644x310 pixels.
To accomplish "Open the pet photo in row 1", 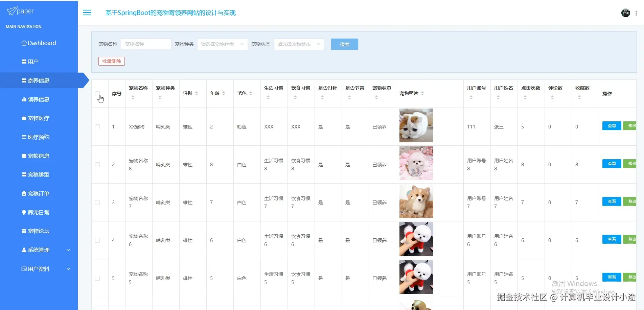I will [416, 125].
